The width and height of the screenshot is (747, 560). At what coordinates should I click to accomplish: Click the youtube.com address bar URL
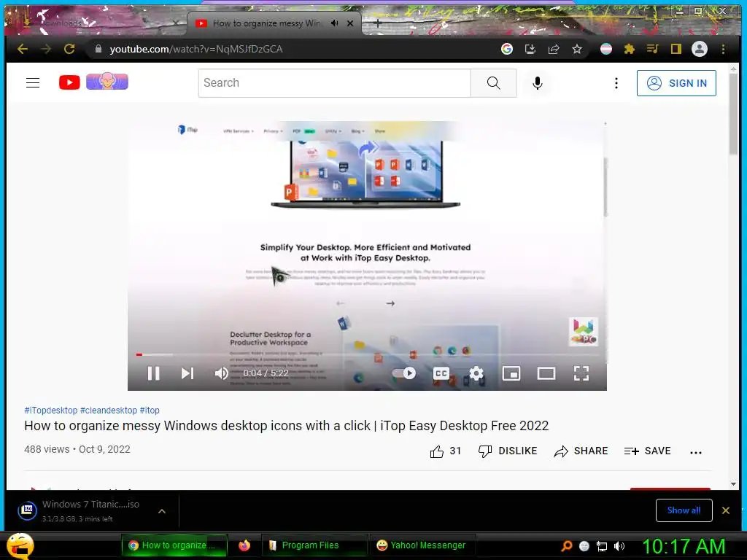coord(196,49)
